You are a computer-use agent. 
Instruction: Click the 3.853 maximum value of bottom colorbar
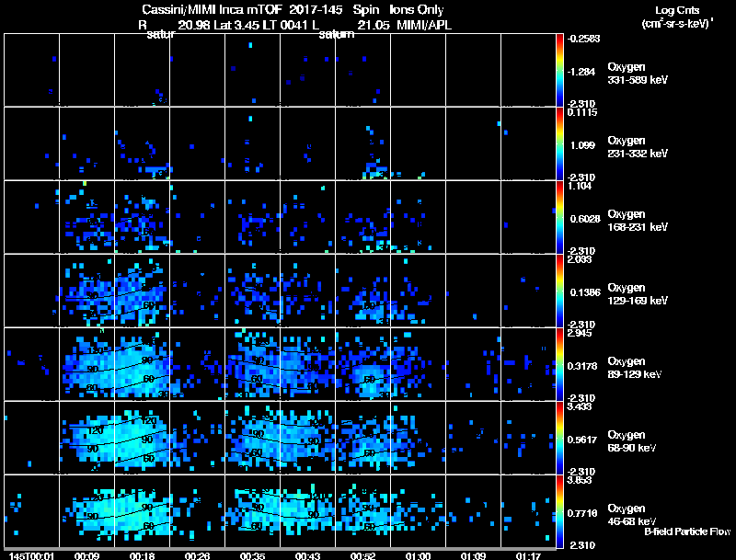coord(580,480)
